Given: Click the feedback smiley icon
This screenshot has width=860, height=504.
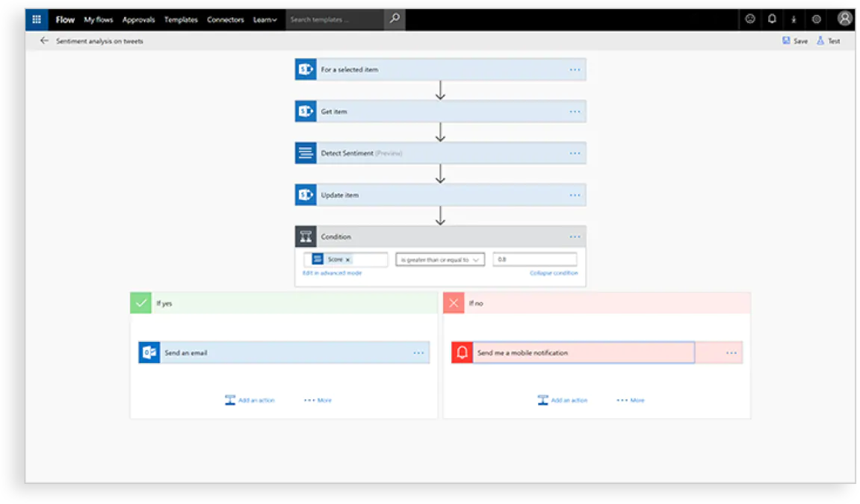Looking at the screenshot, I should 750,19.
